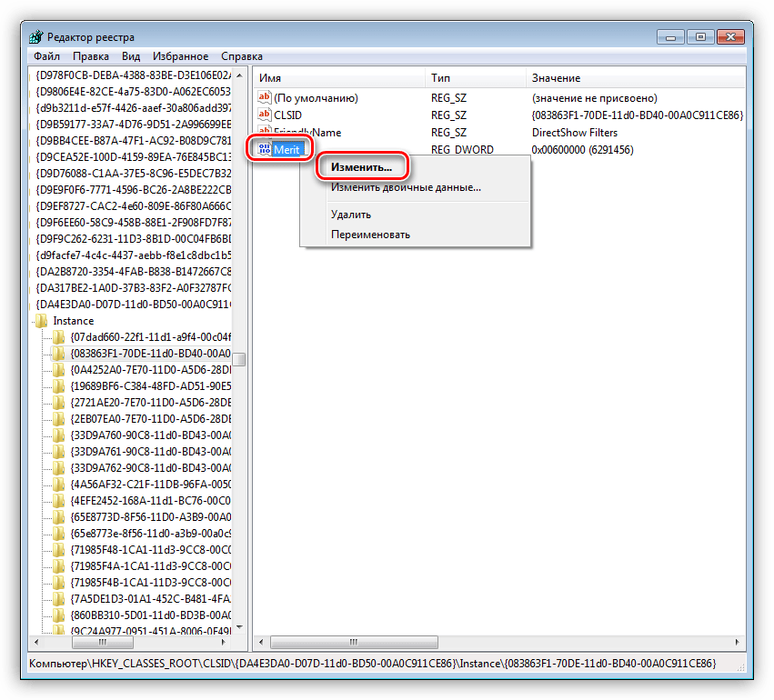The height and width of the screenshot is (700, 774).
Task: Click folder icon of {083863F1-70DE-11d0 key
Action: pos(60,354)
